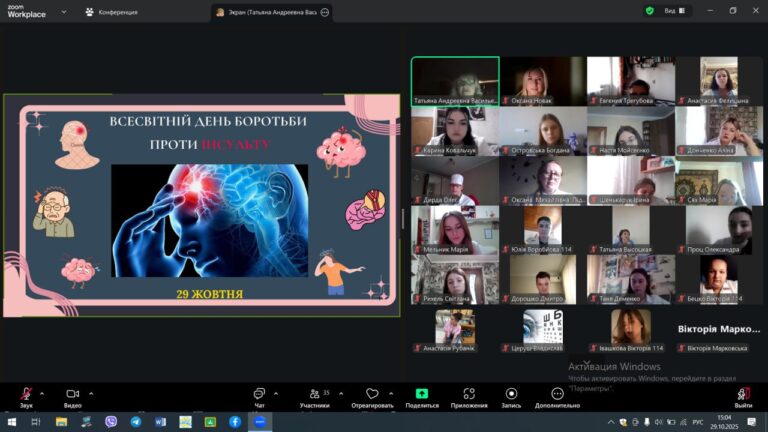Open Telegram from the Windows taskbar
Viewport: 768px width, 432px height.
pos(135,422)
